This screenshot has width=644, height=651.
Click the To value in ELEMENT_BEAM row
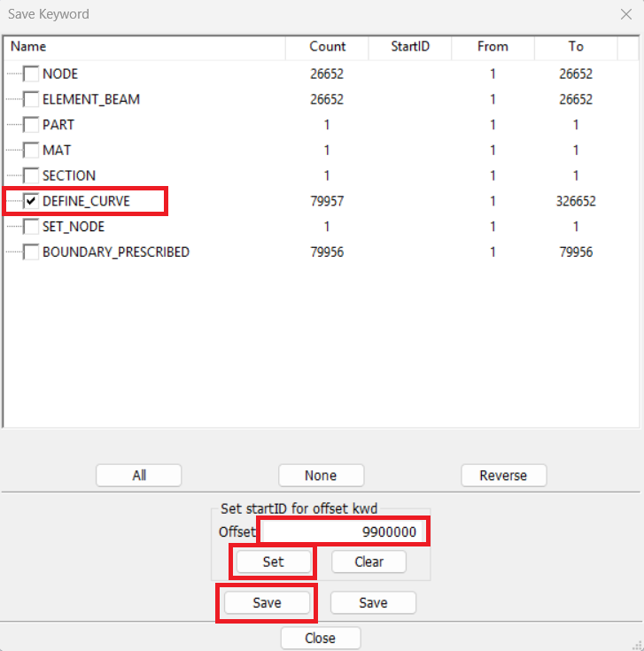click(576, 99)
